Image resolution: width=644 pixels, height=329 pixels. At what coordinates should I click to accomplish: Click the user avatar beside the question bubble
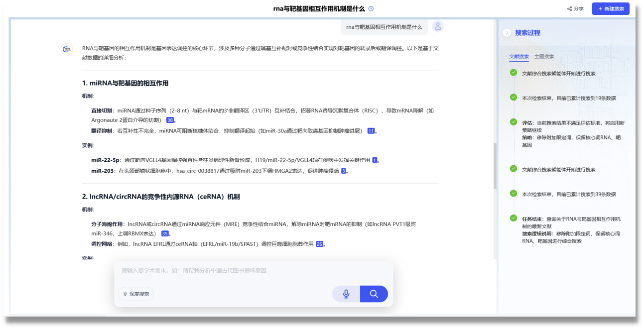[437, 27]
